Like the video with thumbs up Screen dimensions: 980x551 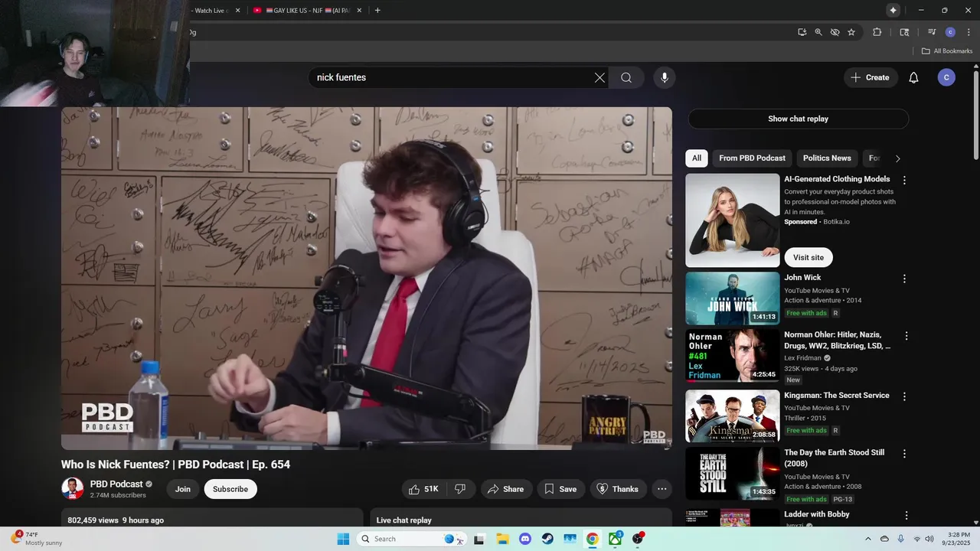click(x=423, y=489)
